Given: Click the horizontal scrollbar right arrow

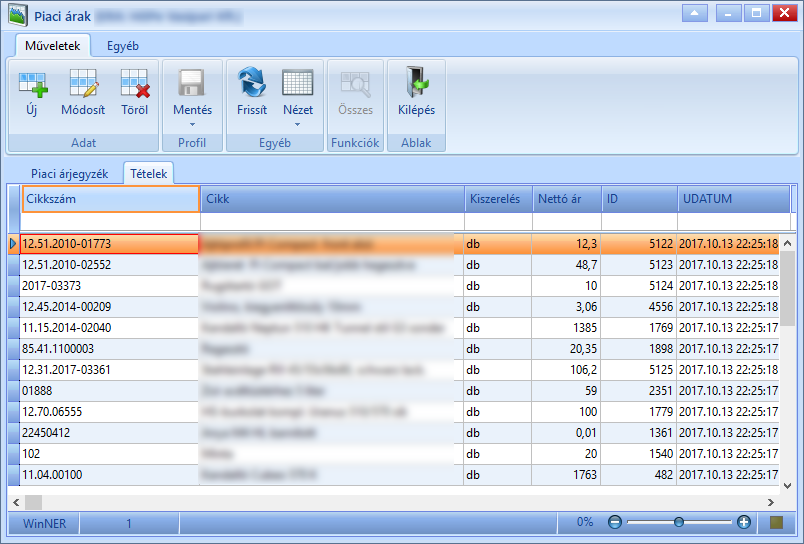Looking at the screenshot, I should pyautogui.click(x=771, y=502).
